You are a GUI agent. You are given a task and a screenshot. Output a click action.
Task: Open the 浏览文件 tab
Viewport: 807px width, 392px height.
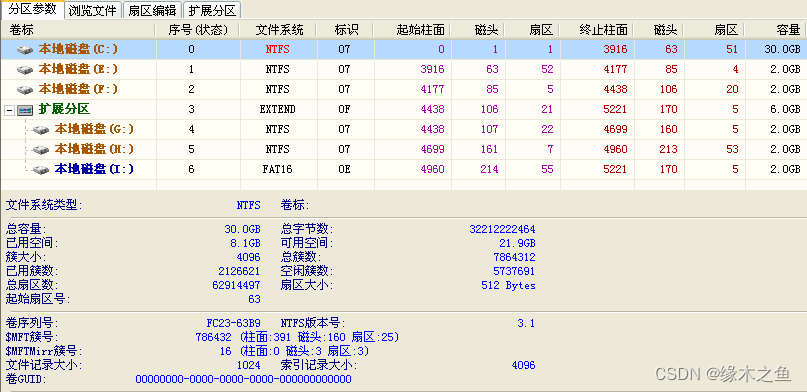93,10
